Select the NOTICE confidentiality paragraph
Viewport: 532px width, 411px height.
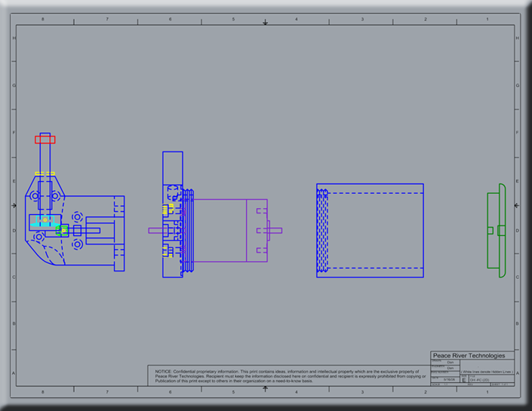pyautogui.click(x=291, y=376)
